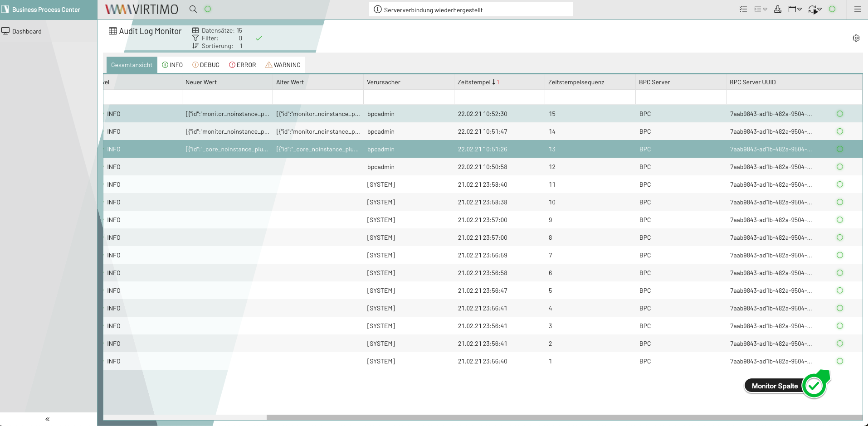This screenshot has width=868, height=426.
Task: Click the Zeitstempel column sort indicator
Action: tap(494, 82)
